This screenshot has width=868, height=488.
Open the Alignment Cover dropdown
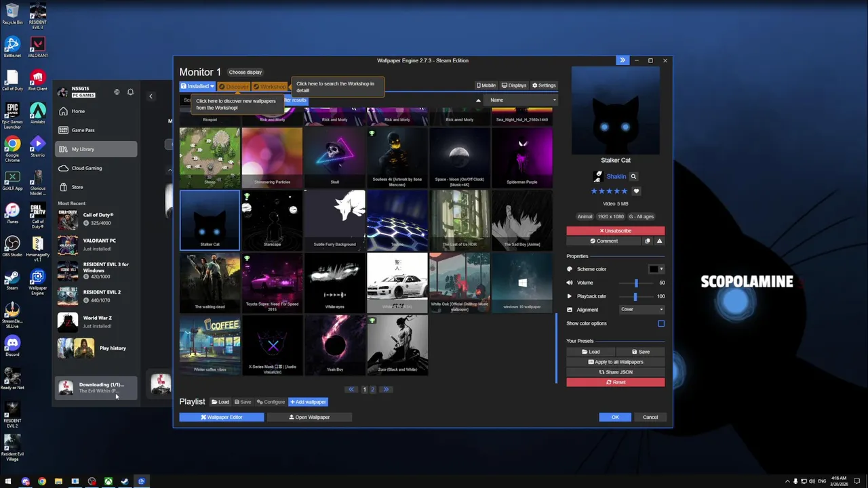642,310
